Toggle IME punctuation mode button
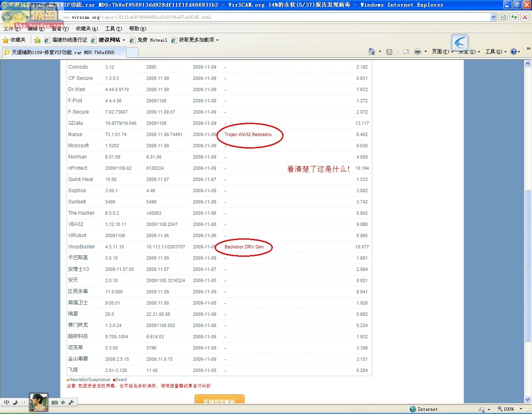This screenshot has width=532, height=414. click(23, 402)
